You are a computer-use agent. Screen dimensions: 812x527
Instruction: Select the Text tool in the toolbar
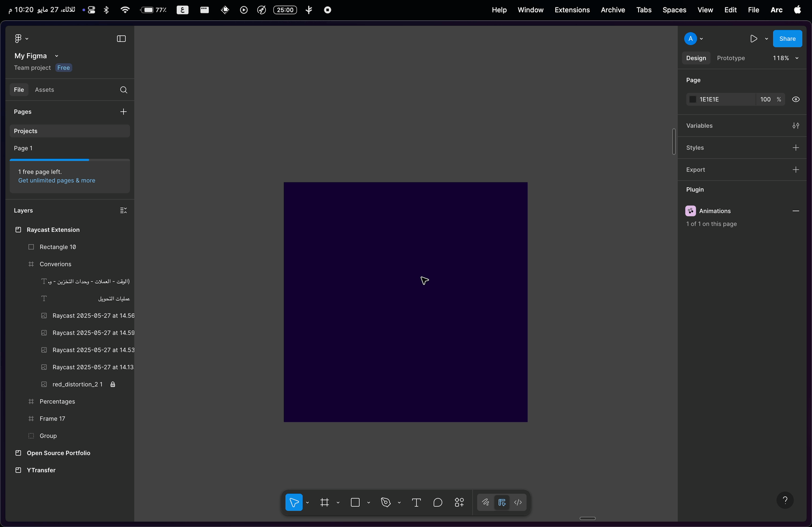point(416,502)
